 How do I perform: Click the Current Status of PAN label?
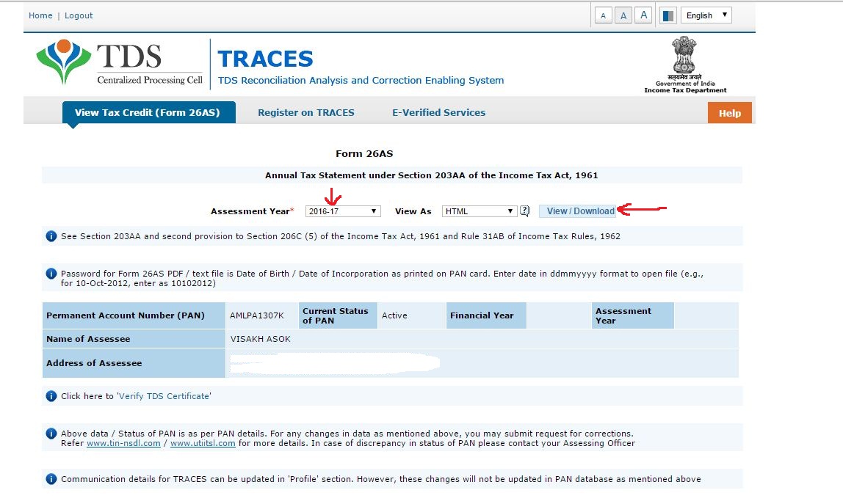pos(336,315)
